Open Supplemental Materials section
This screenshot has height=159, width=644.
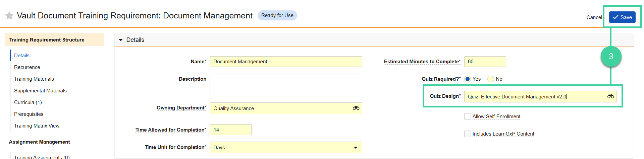point(40,91)
